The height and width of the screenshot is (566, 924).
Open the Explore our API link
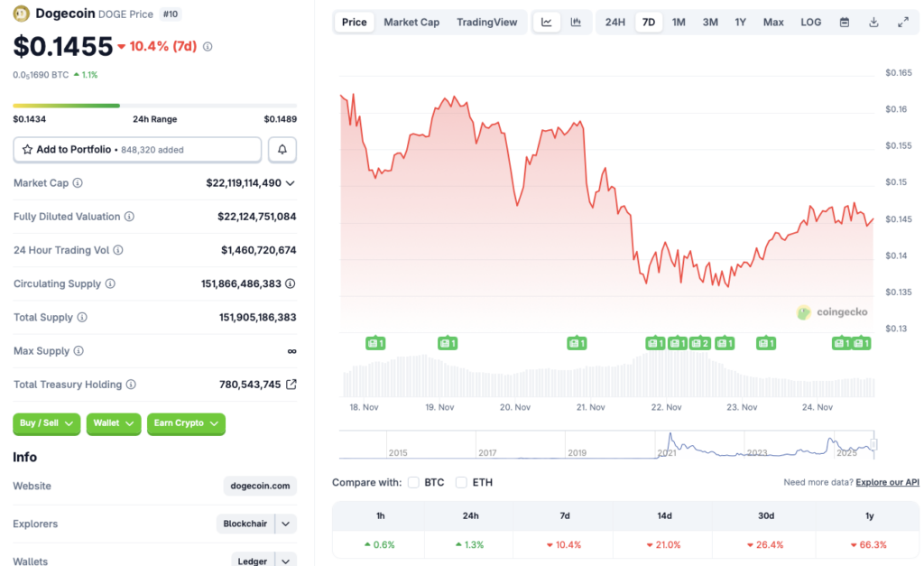click(887, 482)
